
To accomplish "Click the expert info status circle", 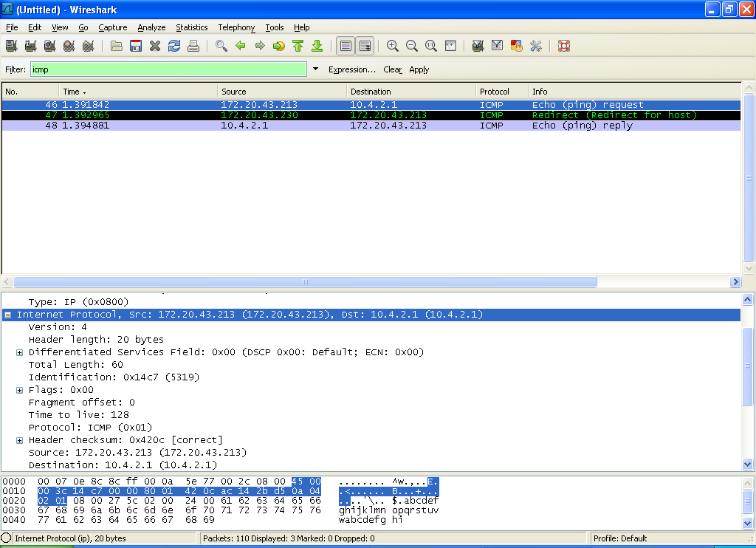I will 6,538.
